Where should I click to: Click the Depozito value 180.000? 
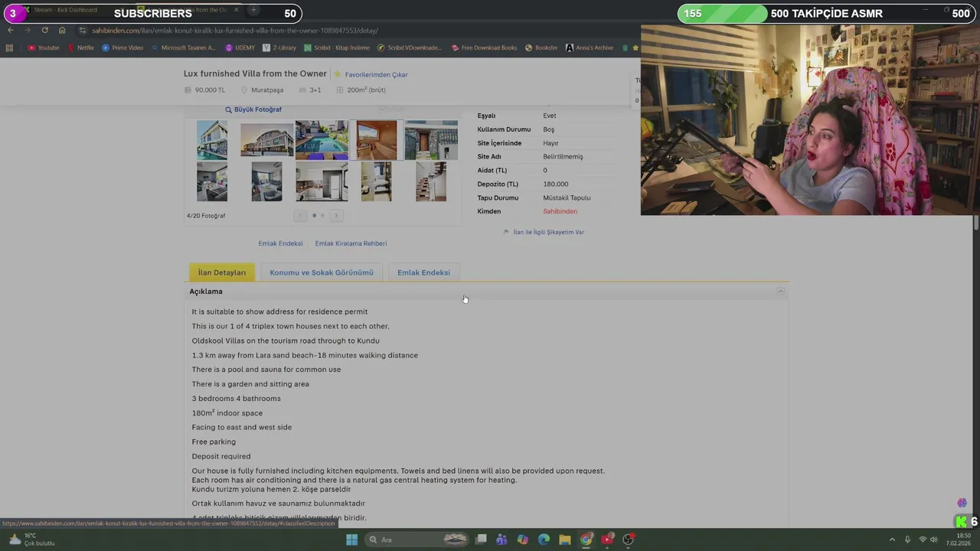555,184
